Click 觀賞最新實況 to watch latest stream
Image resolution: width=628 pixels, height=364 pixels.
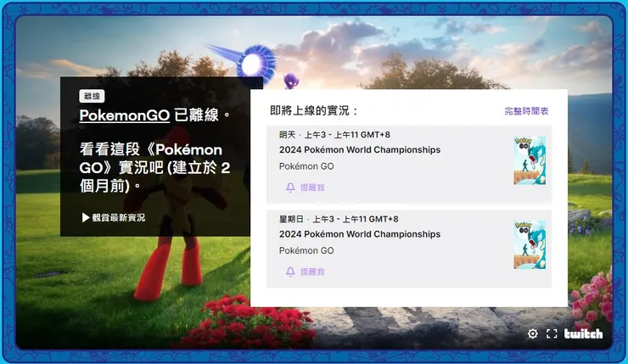(x=119, y=217)
